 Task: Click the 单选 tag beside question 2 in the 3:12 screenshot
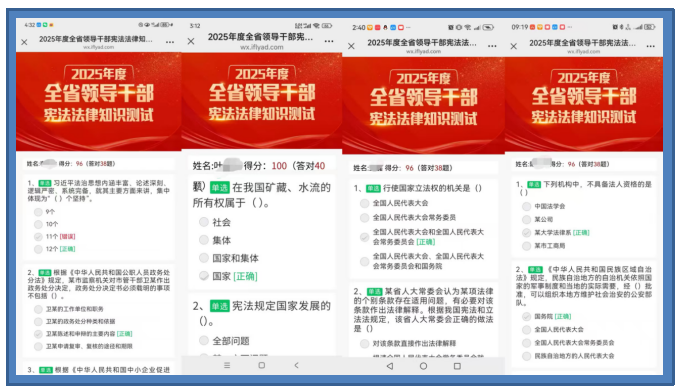pyautogui.click(x=219, y=306)
